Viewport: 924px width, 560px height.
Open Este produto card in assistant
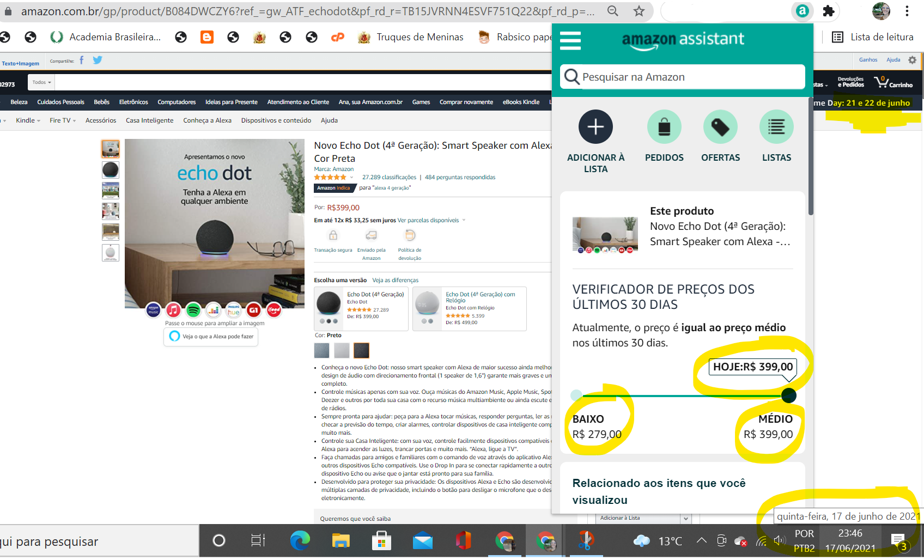point(682,229)
